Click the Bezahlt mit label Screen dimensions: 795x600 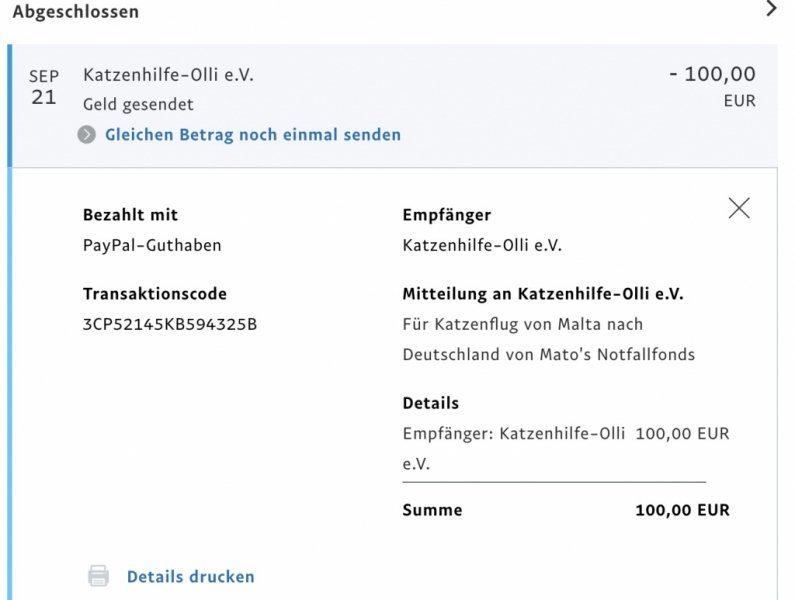point(130,215)
